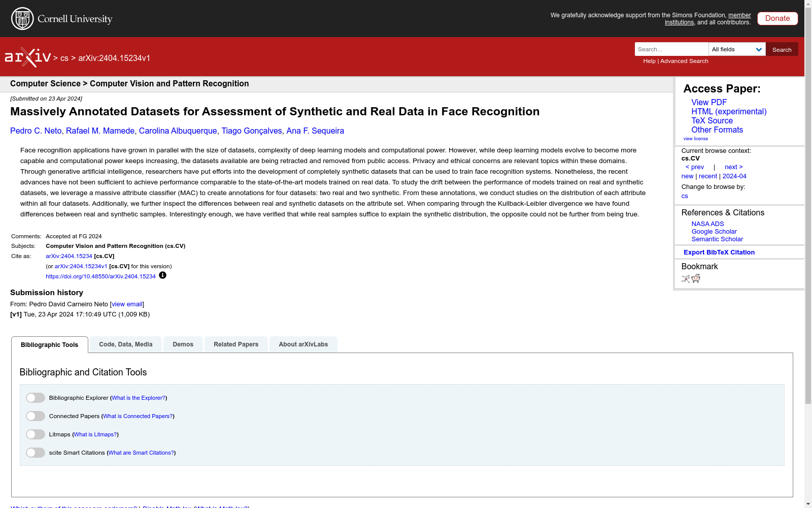Click the view email link

127,304
